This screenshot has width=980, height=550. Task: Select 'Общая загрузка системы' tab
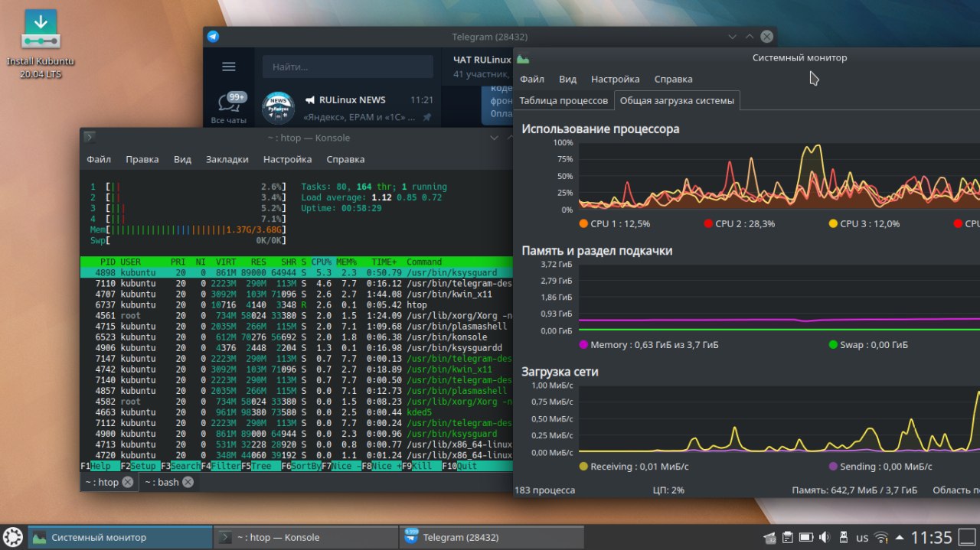click(x=677, y=100)
